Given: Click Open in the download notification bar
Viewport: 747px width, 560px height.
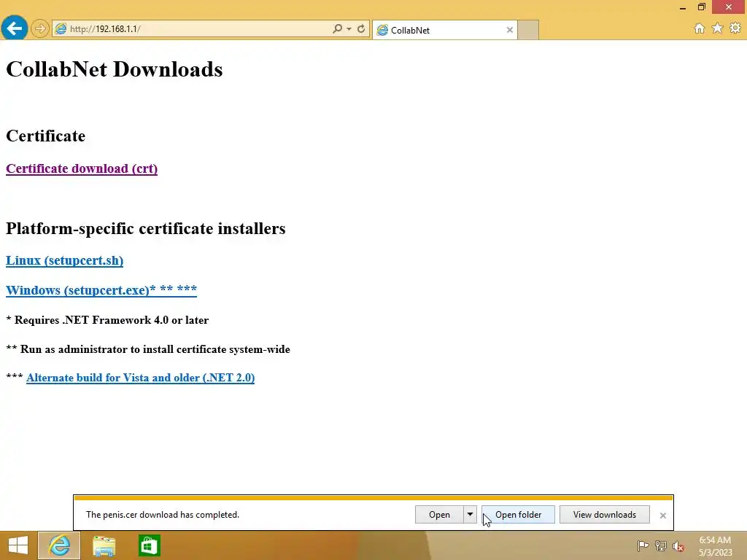Looking at the screenshot, I should click(x=439, y=515).
